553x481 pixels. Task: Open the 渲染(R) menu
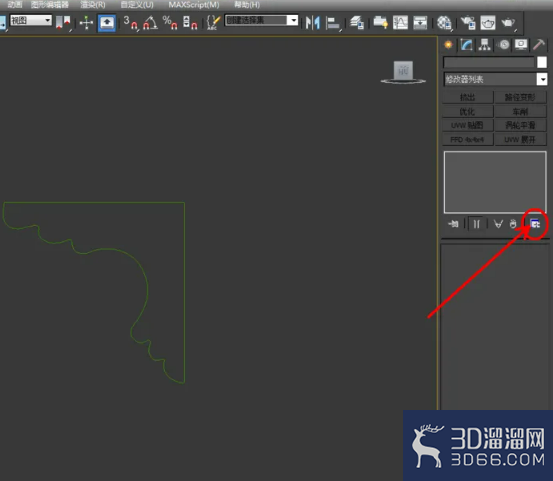click(93, 5)
